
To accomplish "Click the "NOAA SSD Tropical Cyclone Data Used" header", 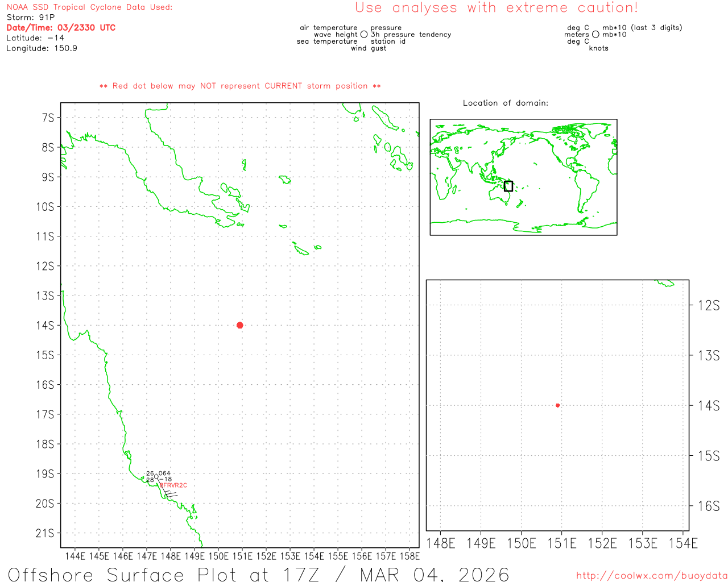I will point(89,7).
